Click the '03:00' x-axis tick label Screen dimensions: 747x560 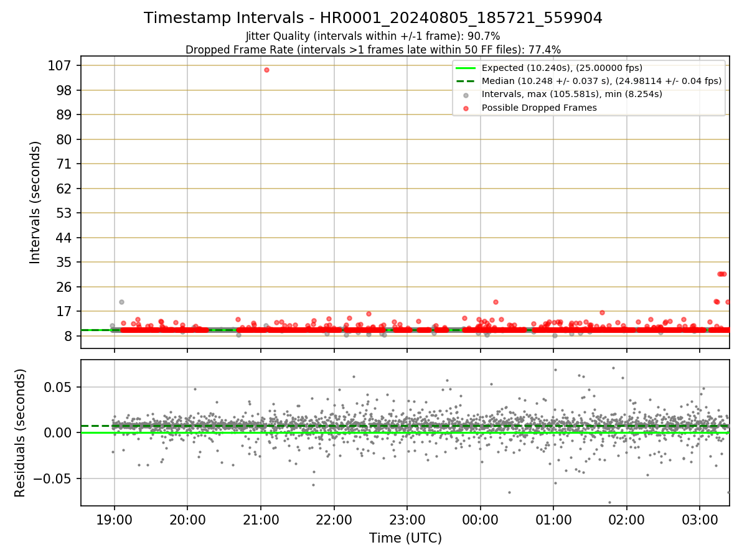click(700, 519)
